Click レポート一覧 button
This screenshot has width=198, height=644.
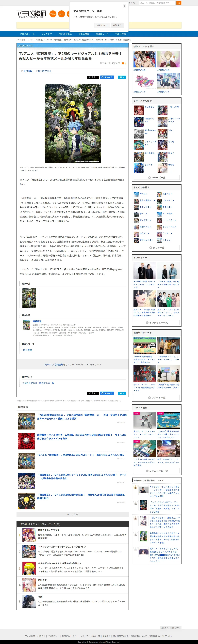tap(157, 397)
